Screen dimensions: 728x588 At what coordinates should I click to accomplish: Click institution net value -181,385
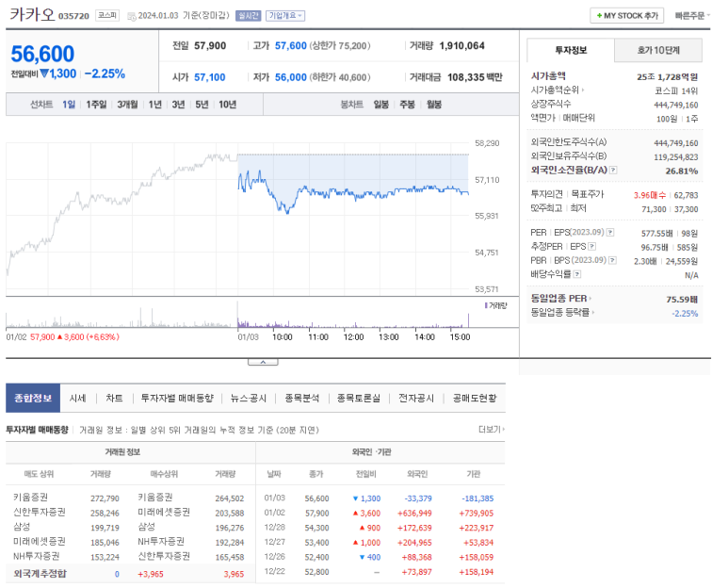point(477,498)
